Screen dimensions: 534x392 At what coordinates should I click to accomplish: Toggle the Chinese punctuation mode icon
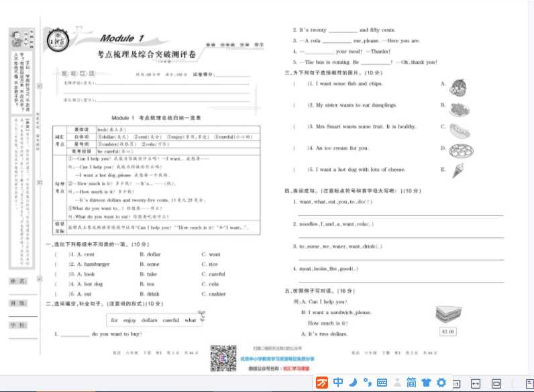click(x=368, y=383)
